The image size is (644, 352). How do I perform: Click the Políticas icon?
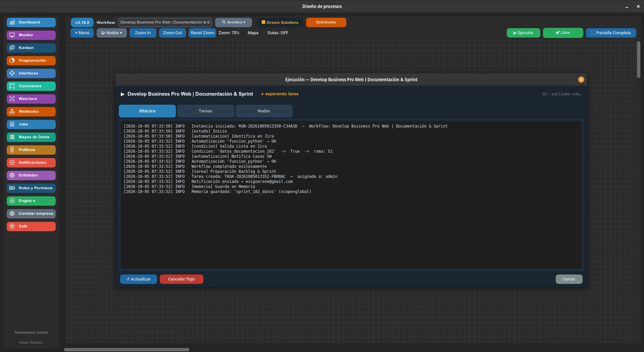tap(12, 150)
